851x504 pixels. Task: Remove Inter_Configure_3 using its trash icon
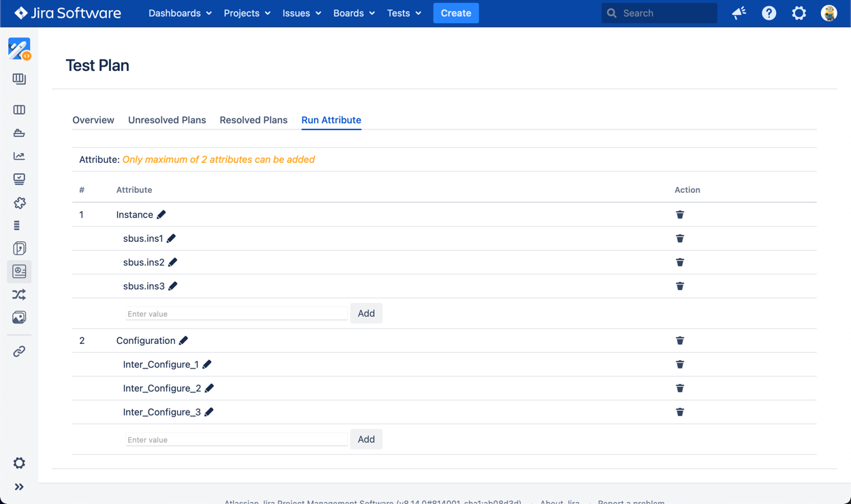[679, 412]
